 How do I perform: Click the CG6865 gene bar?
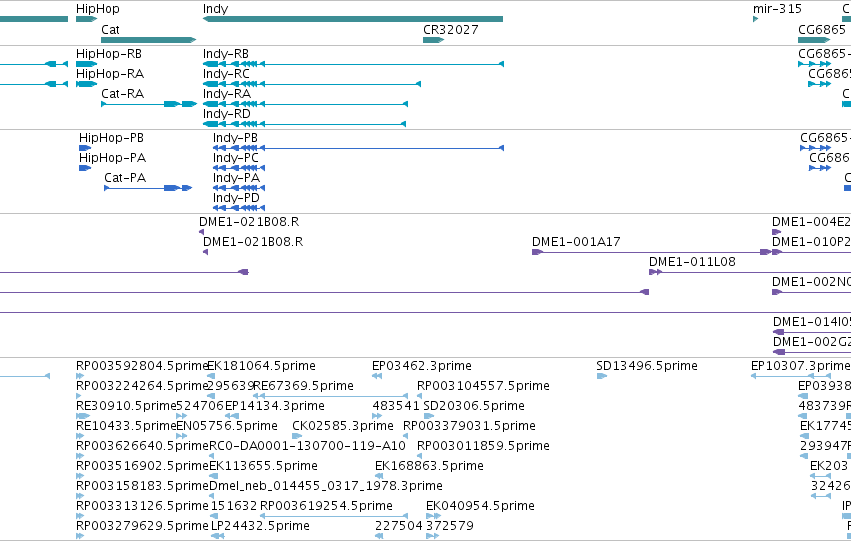tap(814, 40)
